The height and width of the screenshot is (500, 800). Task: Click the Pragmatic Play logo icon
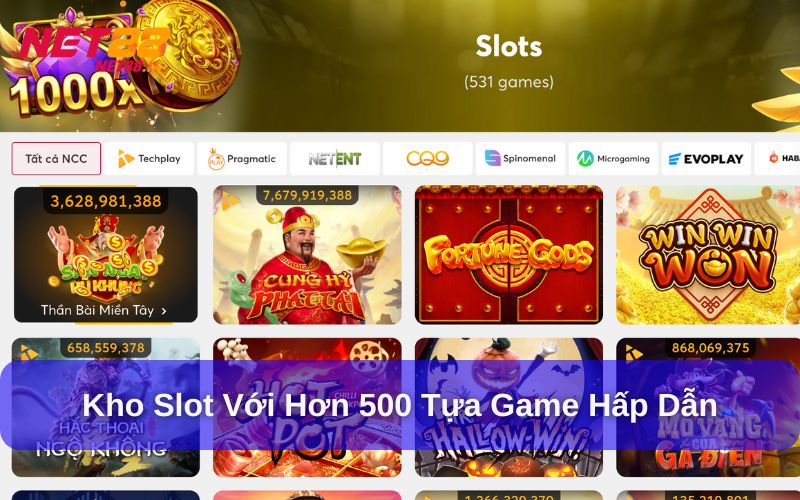pyautogui.click(x=216, y=160)
